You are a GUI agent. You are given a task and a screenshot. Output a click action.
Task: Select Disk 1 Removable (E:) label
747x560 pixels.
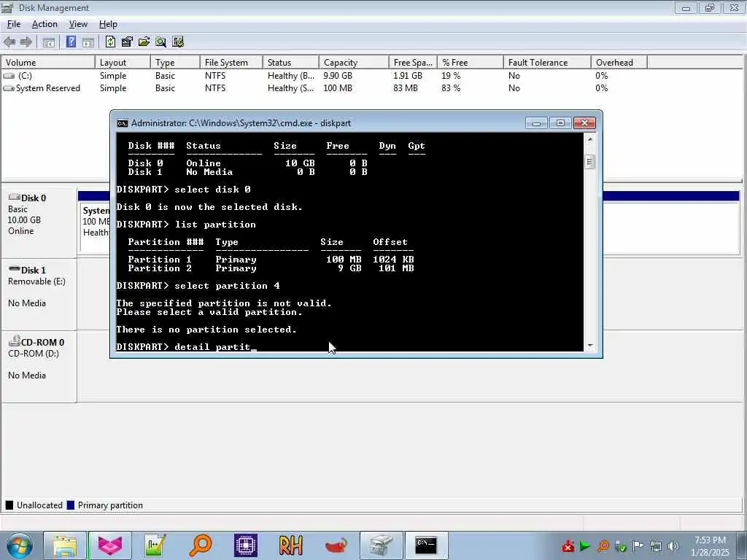pos(39,295)
